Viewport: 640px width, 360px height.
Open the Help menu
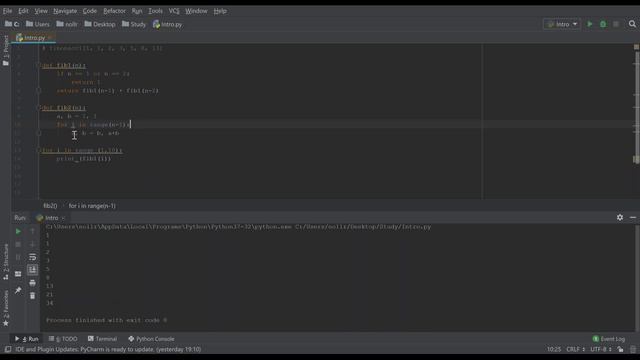point(220,11)
